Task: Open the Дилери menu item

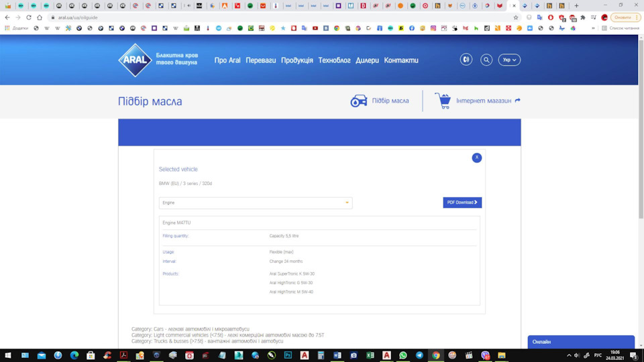Action: coord(367,60)
